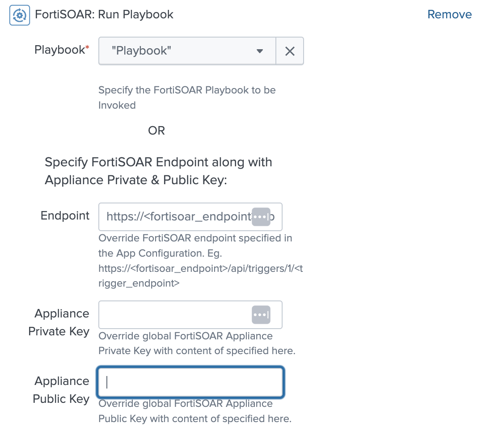Click the Endpoint override example help text

pyautogui.click(x=200, y=261)
